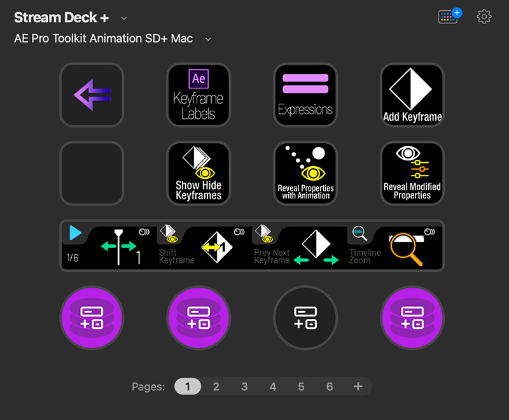
Task: Click Reveal Modified Properties key
Action: 412,173
